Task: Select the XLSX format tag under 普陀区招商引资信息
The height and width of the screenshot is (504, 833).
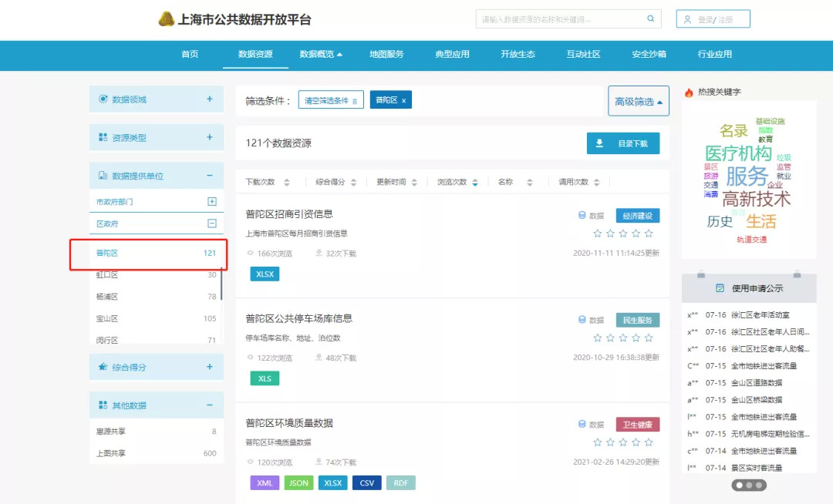Action: click(x=265, y=274)
